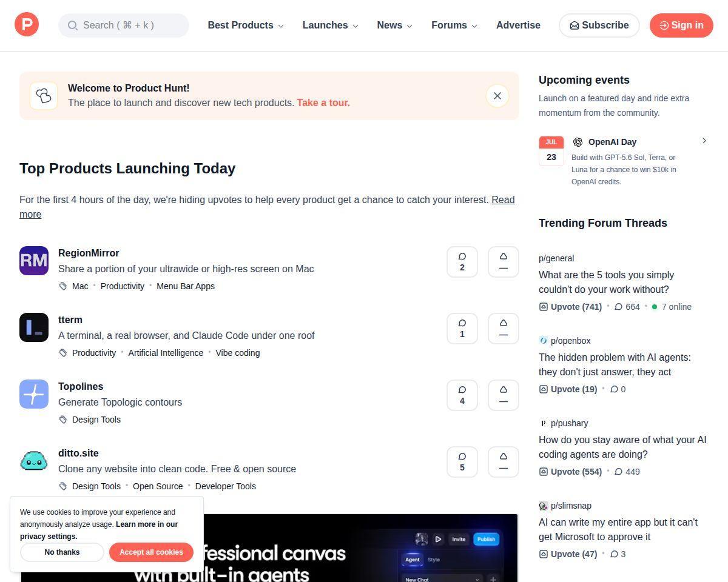The image size is (728, 582).
Task: Expand the OpenAI Day event chevron
Action: pos(704,141)
